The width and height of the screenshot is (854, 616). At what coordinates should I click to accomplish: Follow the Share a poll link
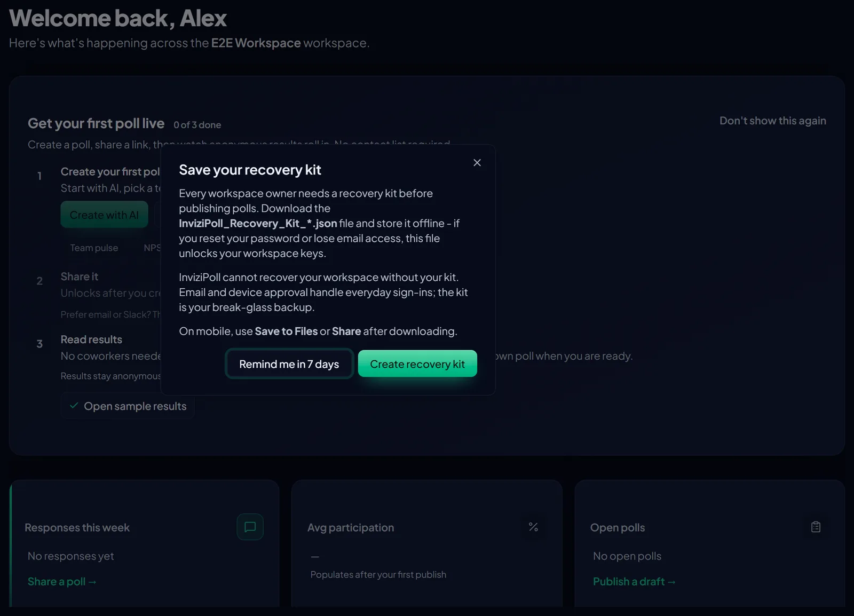(62, 581)
